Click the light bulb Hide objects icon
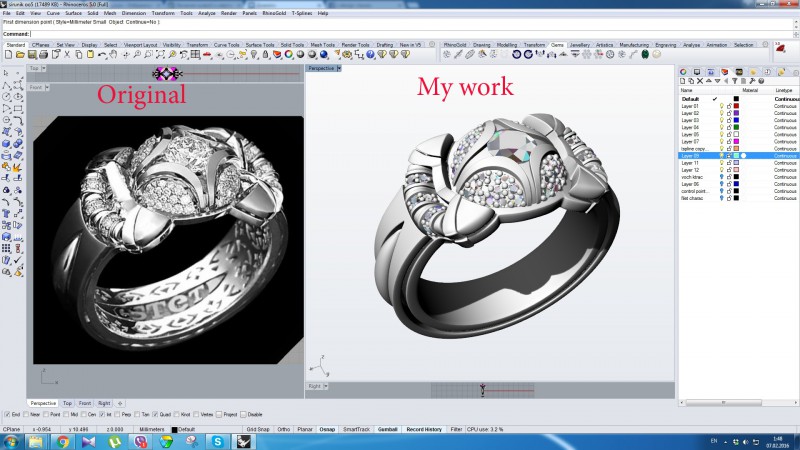This screenshot has width=800, height=450. click(x=254, y=54)
